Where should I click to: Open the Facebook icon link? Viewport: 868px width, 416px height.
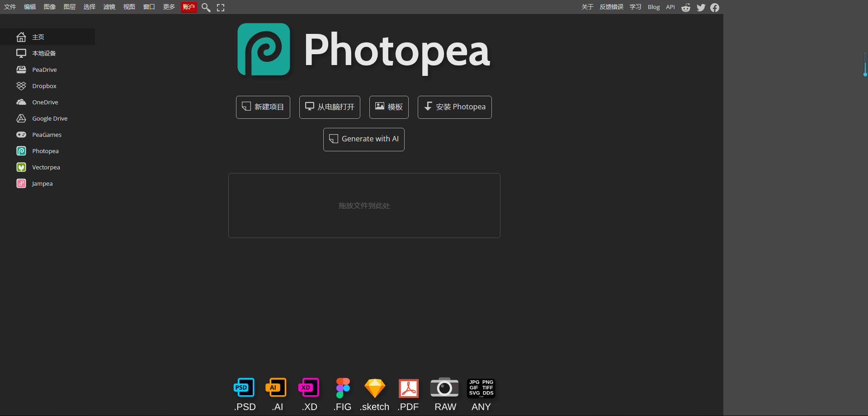pos(715,7)
